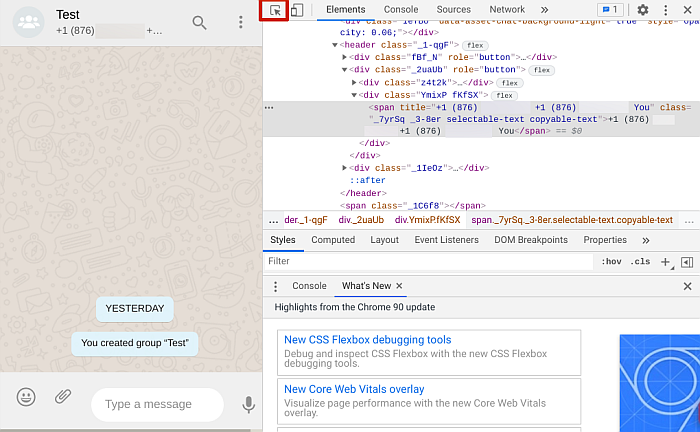This screenshot has height=432, width=700.
Task: Select the Layout pane tab
Action: pos(384,240)
